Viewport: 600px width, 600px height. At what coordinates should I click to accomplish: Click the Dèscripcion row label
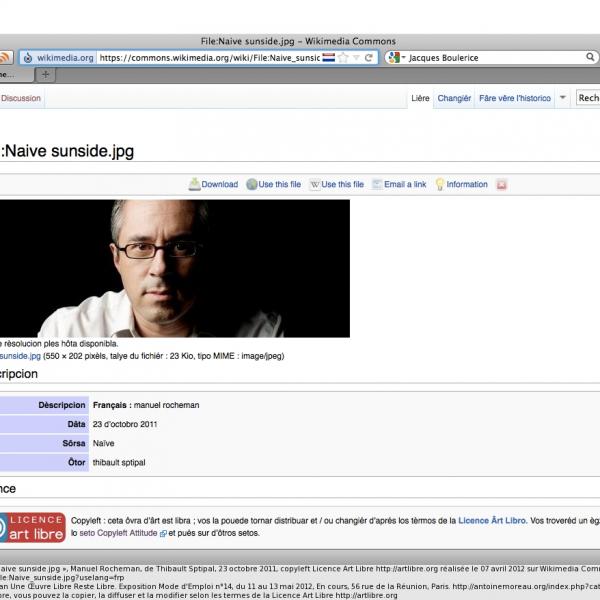point(62,405)
